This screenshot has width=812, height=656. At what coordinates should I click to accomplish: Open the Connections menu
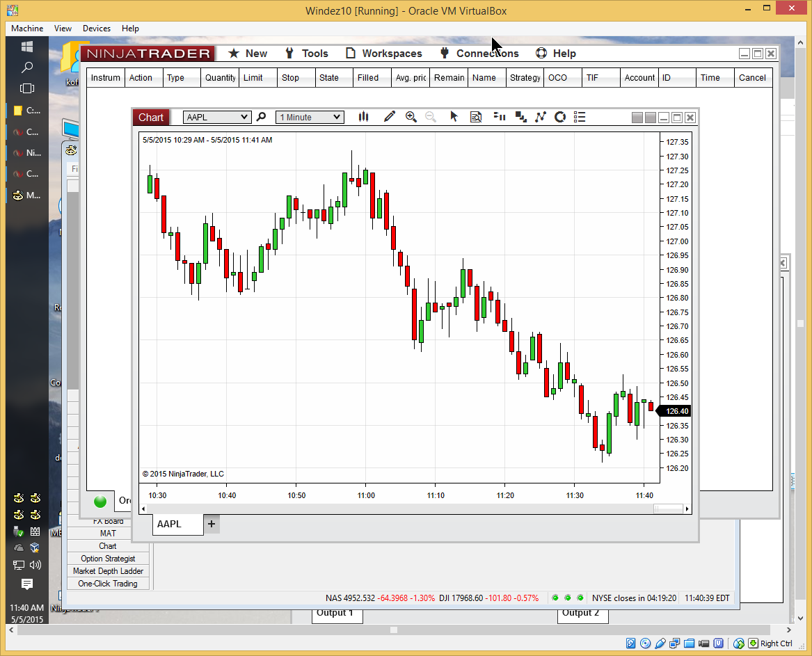coord(479,54)
